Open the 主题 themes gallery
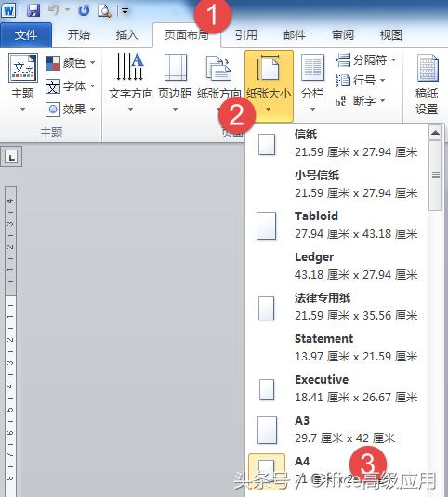448x497 pixels. [x=22, y=83]
